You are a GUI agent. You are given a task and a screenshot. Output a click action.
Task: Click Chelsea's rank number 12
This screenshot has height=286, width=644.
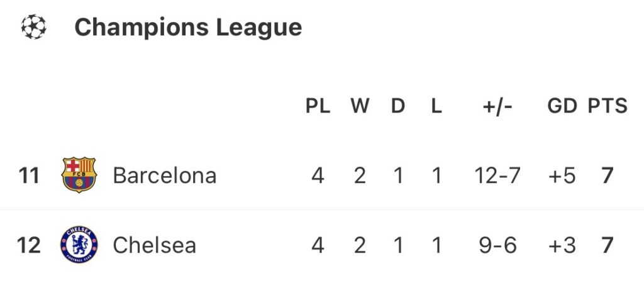(29, 245)
